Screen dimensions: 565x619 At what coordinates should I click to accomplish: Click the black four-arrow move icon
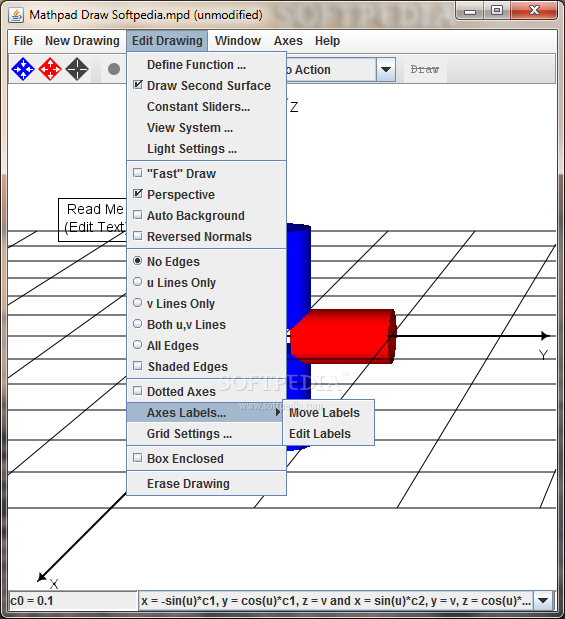point(77,69)
